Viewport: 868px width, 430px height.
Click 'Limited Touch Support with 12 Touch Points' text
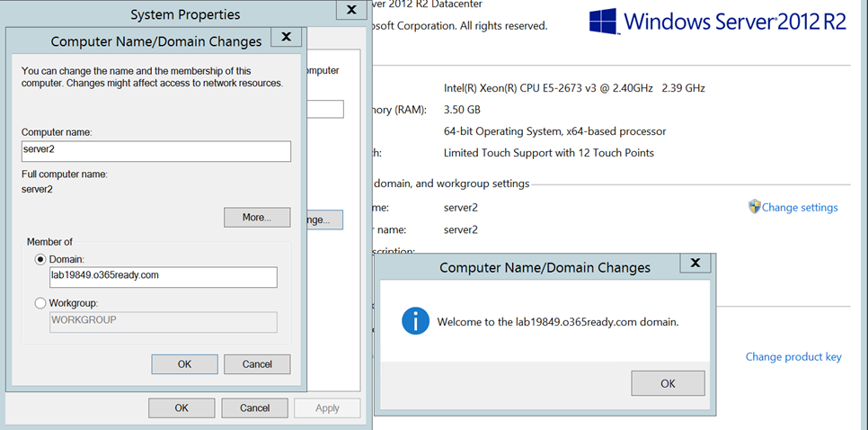tap(549, 153)
